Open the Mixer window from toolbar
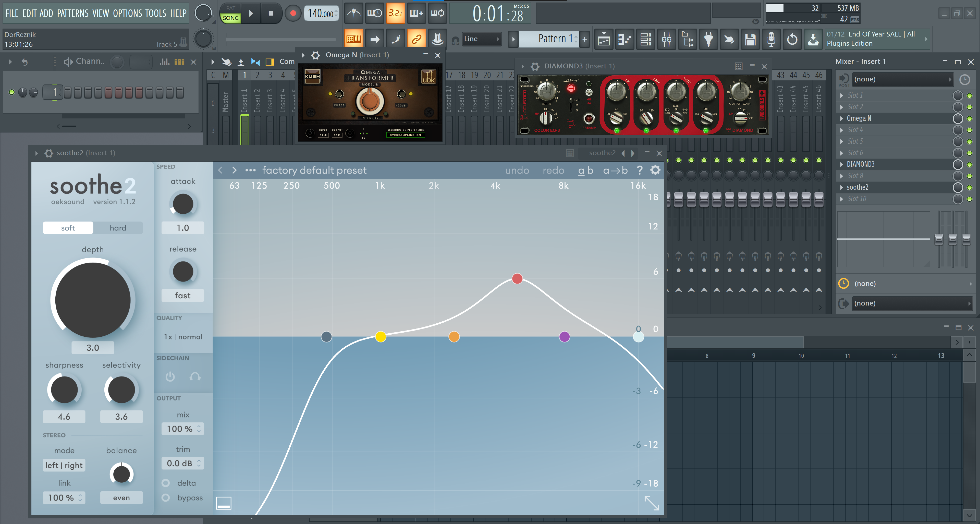 (667, 39)
